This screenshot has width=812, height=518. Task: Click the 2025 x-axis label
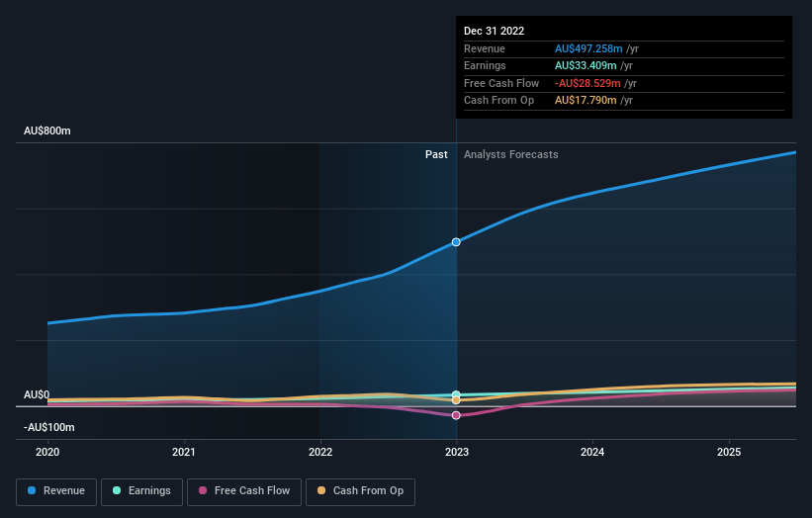click(729, 452)
